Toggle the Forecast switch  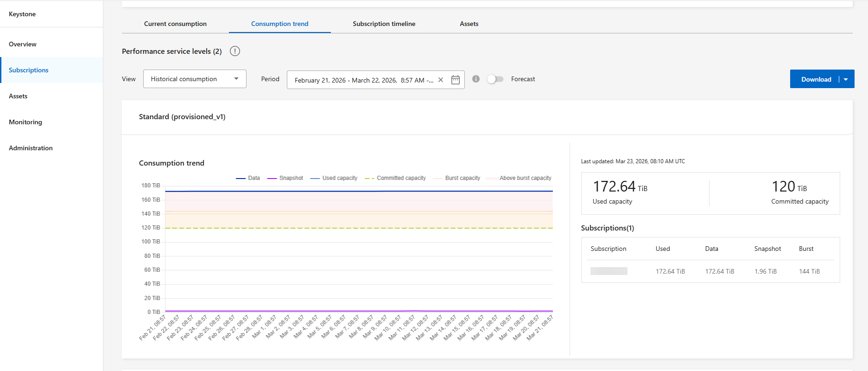pyautogui.click(x=495, y=79)
